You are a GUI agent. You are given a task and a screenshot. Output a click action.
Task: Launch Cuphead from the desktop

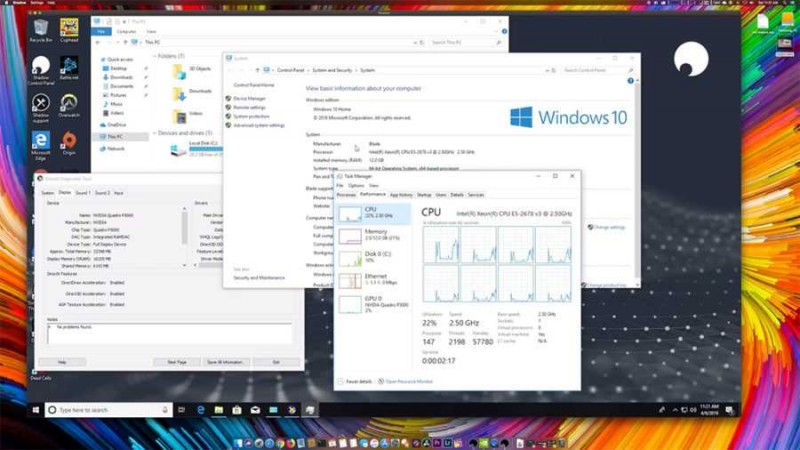pyautogui.click(x=69, y=31)
